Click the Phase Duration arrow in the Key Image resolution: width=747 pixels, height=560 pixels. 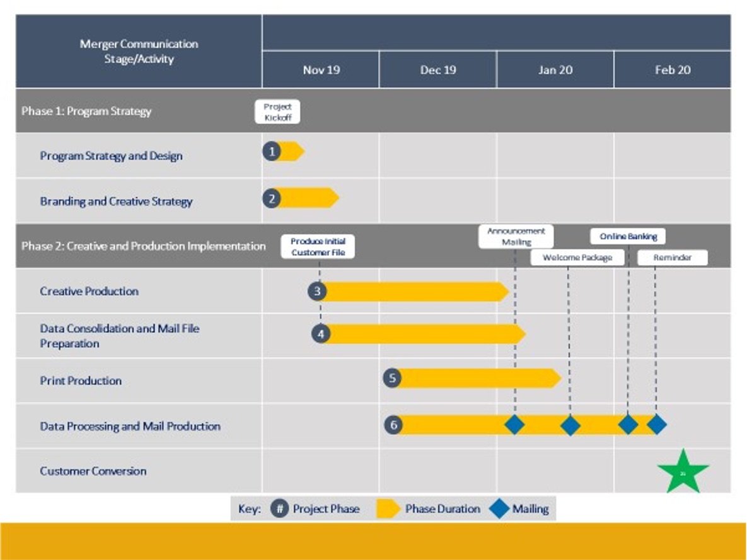[389, 508]
